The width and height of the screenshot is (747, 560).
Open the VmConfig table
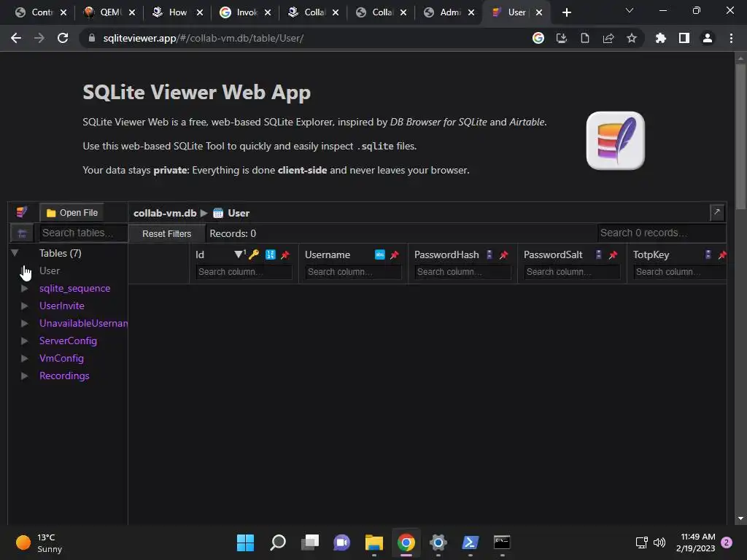pos(61,358)
